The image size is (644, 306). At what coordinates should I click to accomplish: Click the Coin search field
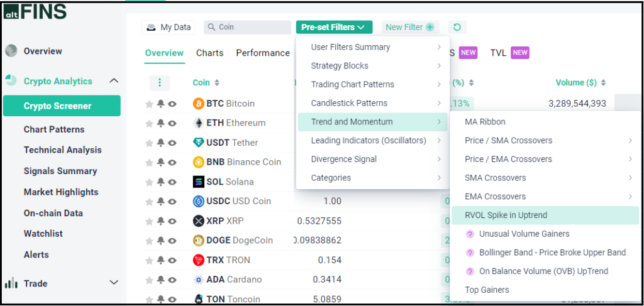click(x=247, y=27)
